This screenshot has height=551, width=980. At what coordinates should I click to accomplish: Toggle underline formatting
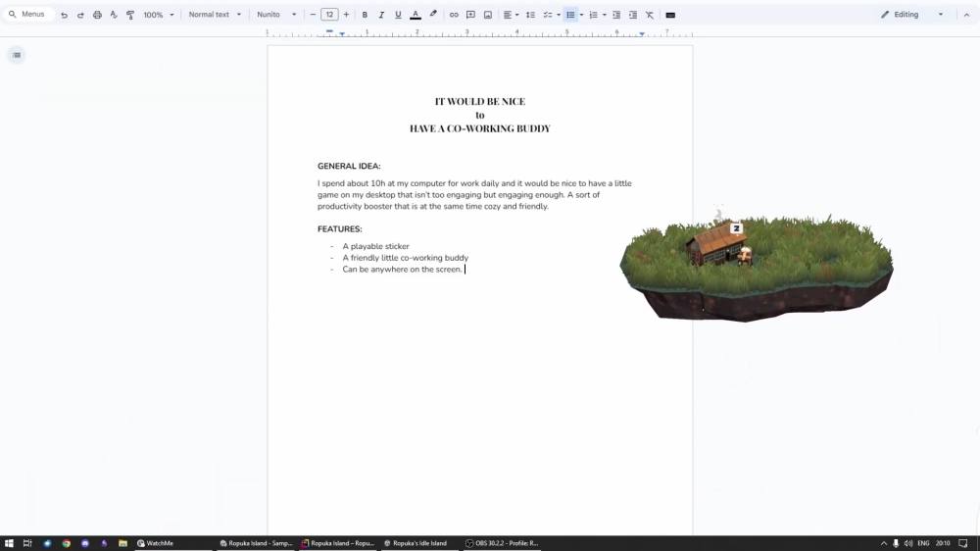pyautogui.click(x=398, y=15)
